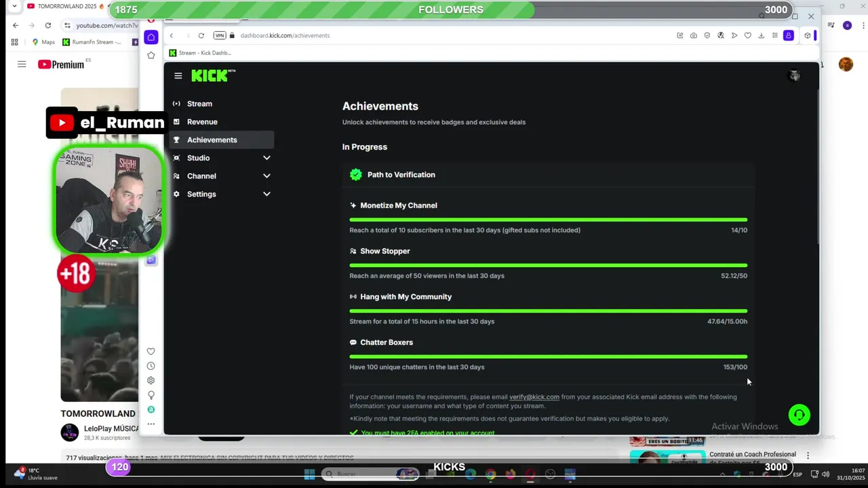Click YouTube hamburger guide menu
Viewport: 868px width, 488px height.
tap(22, 64)
